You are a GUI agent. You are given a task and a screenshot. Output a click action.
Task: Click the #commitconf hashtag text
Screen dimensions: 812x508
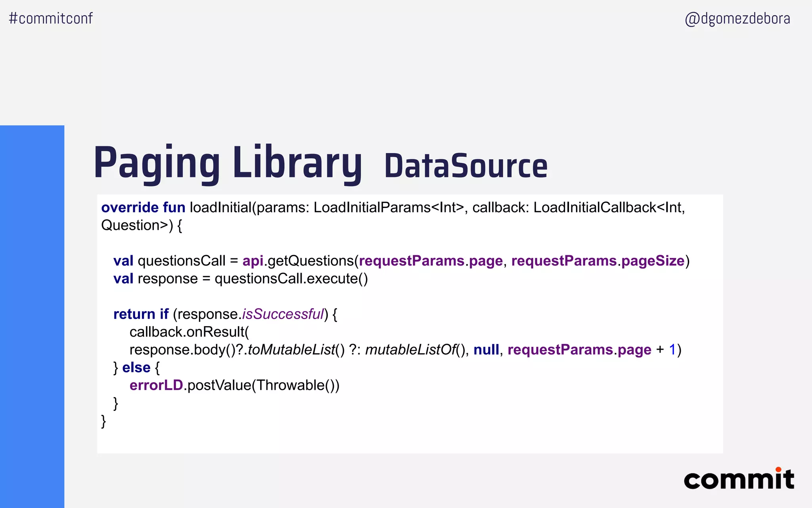(x=51, y=18)
